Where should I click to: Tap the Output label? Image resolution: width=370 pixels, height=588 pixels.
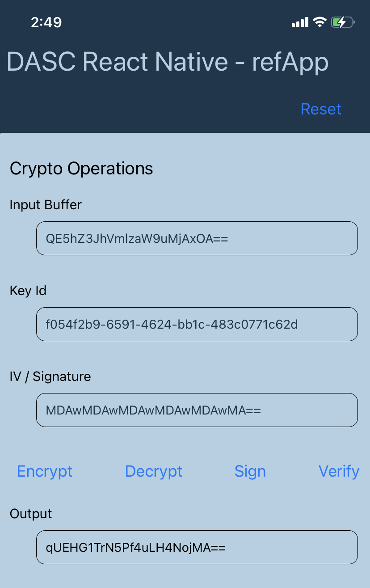point(31,514)
